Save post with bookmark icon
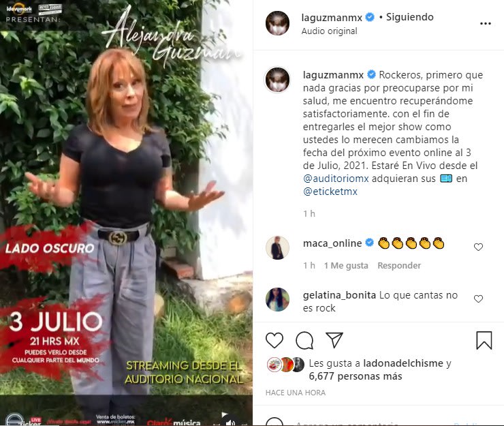Screen dimensions: 504x426 [484, 340]
